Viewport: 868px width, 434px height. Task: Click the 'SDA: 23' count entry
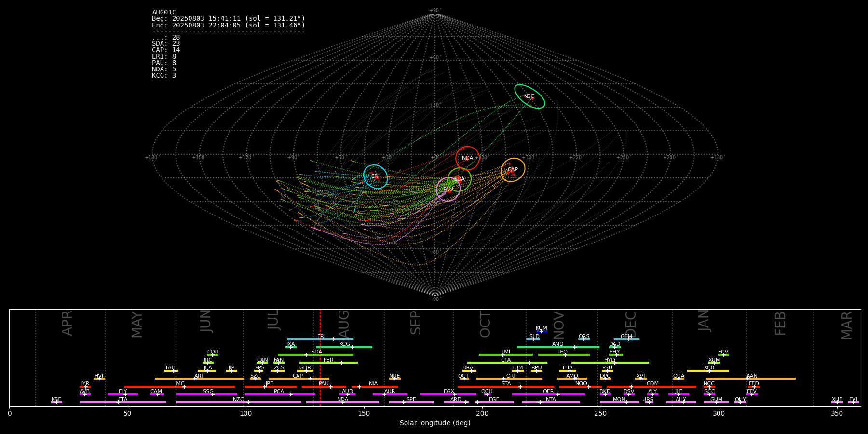(166, 44)
